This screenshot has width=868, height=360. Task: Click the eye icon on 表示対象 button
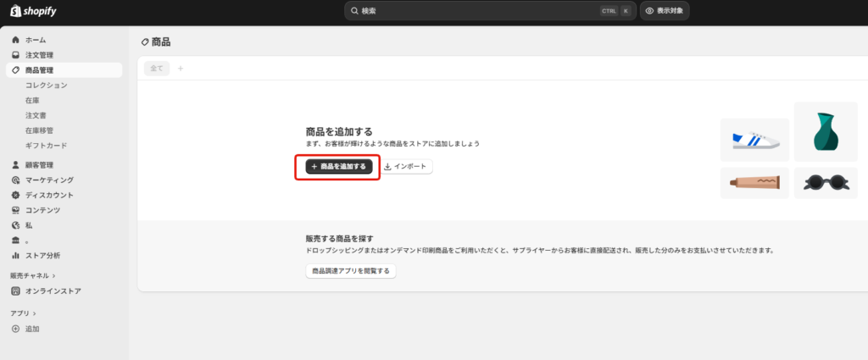pos(650,10)
